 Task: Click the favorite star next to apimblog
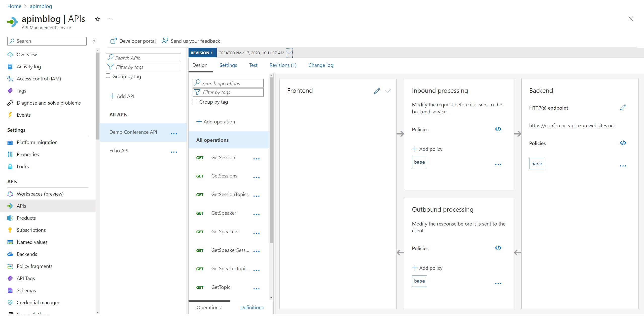97,19
